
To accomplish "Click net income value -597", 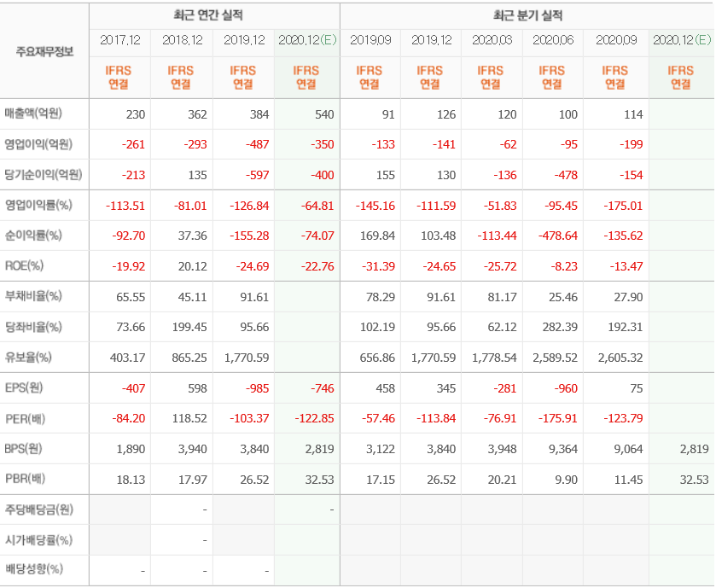I will tap(257, 175).
